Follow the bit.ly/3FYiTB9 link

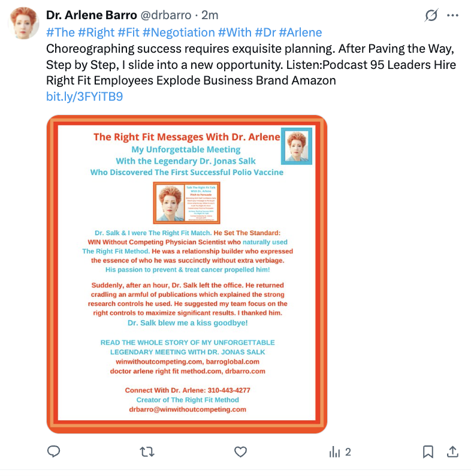pyautogui.click(x=84, y=97)
